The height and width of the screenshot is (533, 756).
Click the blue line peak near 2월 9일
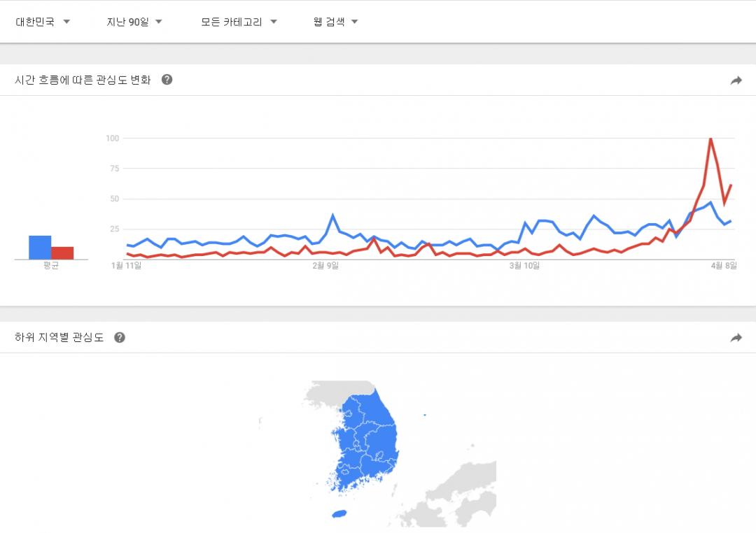pos(332,215)
